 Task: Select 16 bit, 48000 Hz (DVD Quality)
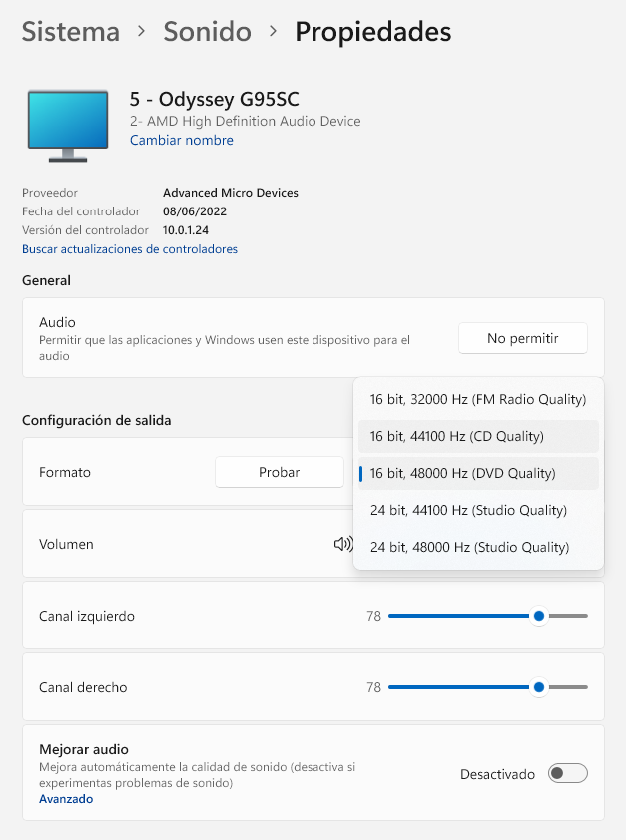point(478,473)
